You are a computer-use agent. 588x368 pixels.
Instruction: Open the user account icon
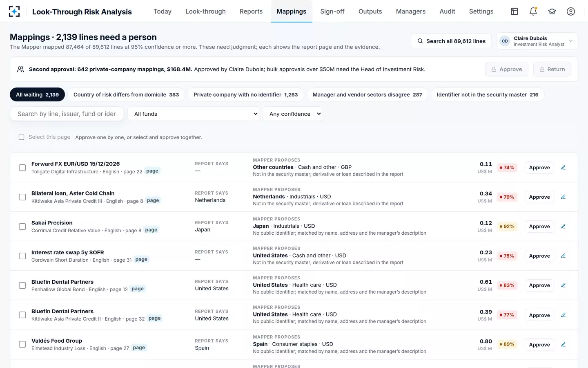click(x=571, y=11)
